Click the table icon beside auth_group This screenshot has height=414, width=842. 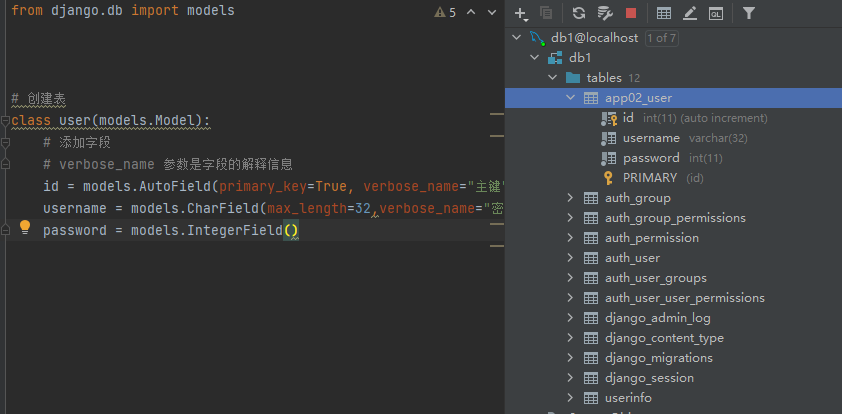tap(591, 198)
